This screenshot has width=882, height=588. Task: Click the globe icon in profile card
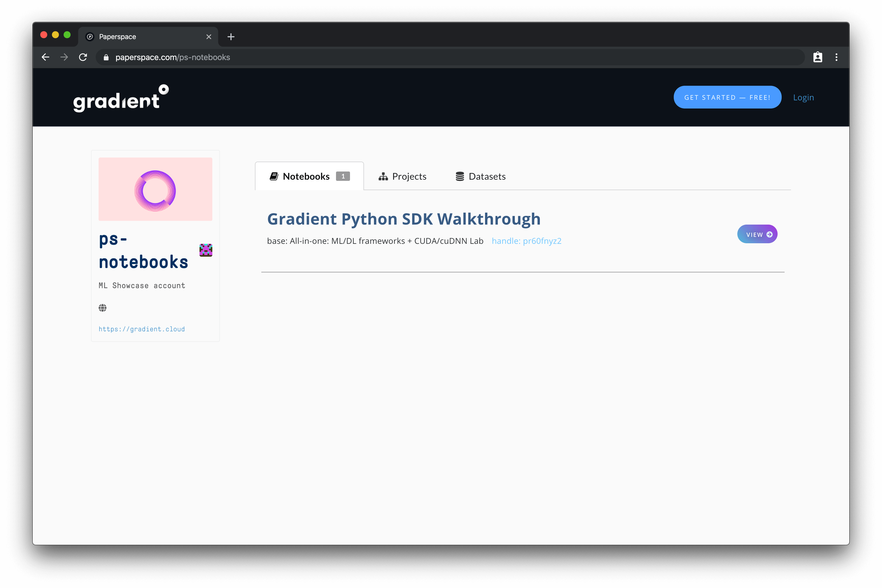pos(102,308)
